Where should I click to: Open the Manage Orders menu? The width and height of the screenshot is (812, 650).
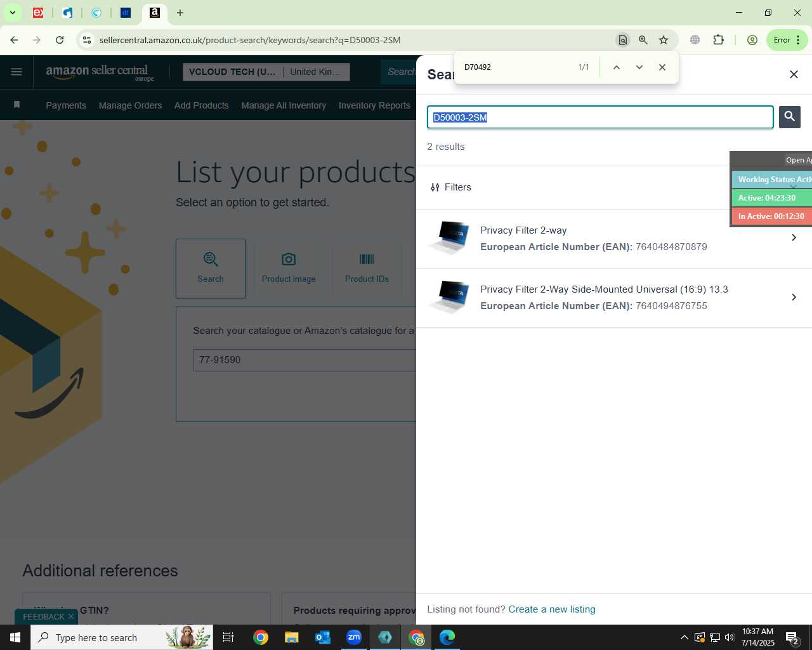click(130, 105)
